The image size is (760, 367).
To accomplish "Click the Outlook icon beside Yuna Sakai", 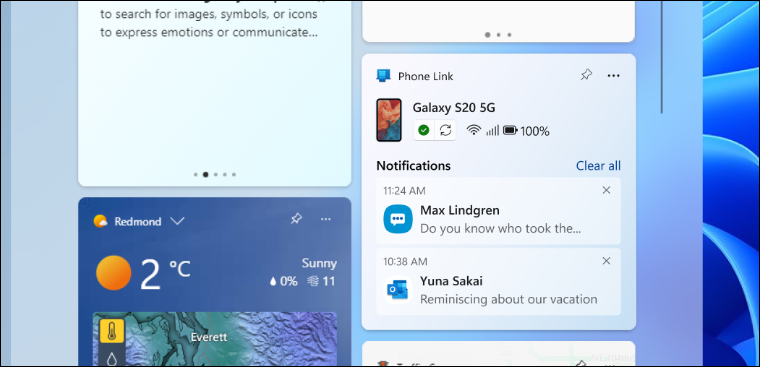I will pyautogui.click(x=398, y=290).
